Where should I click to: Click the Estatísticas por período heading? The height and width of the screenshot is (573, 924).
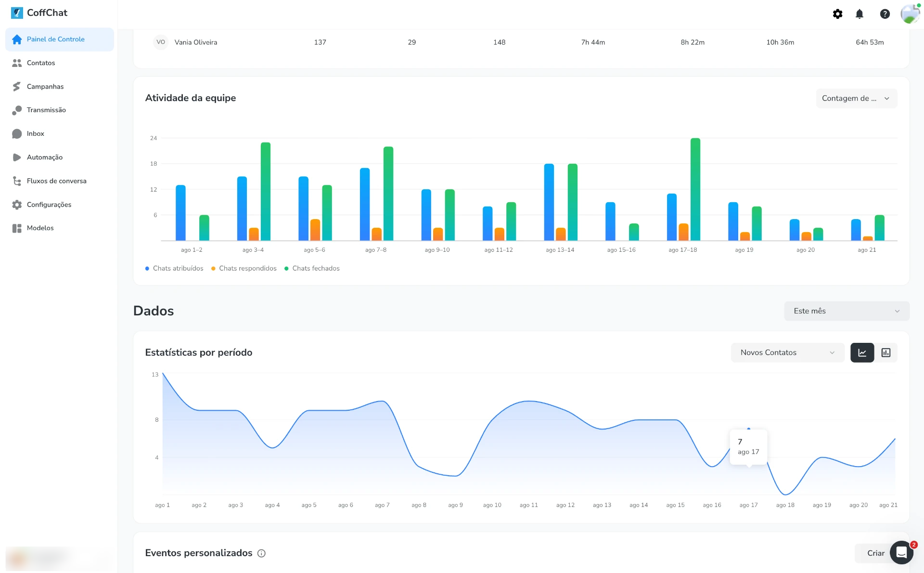coord(199,352)
